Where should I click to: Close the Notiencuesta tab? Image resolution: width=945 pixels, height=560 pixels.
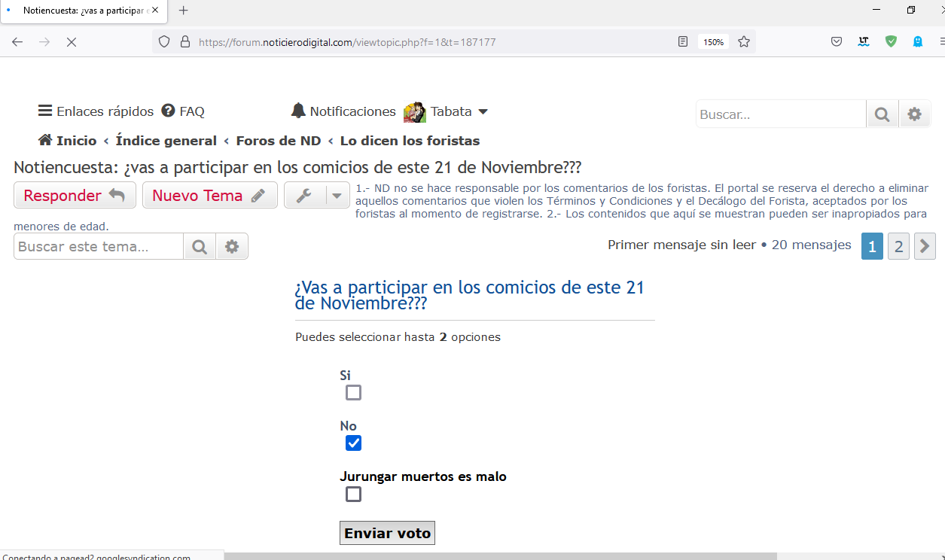coord(154,11)
